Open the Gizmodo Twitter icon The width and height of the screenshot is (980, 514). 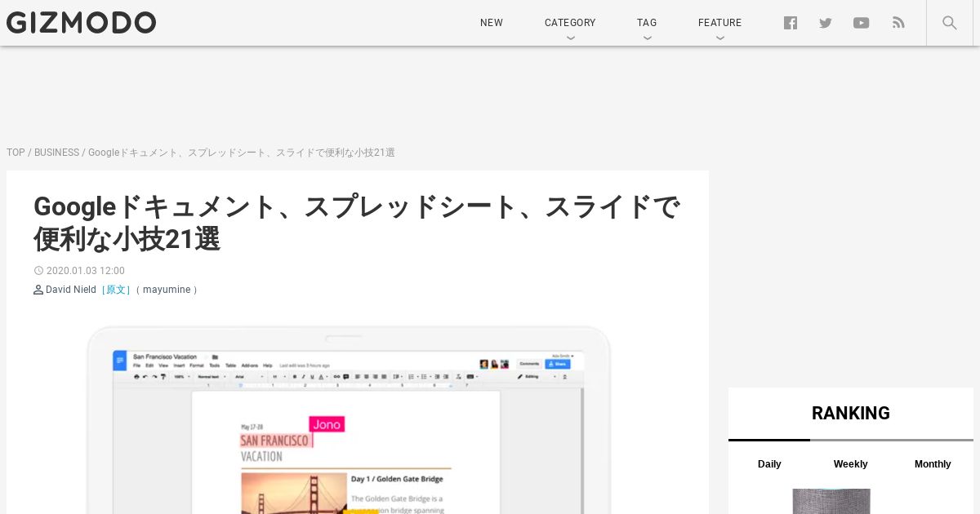click(x=826, y=23)
